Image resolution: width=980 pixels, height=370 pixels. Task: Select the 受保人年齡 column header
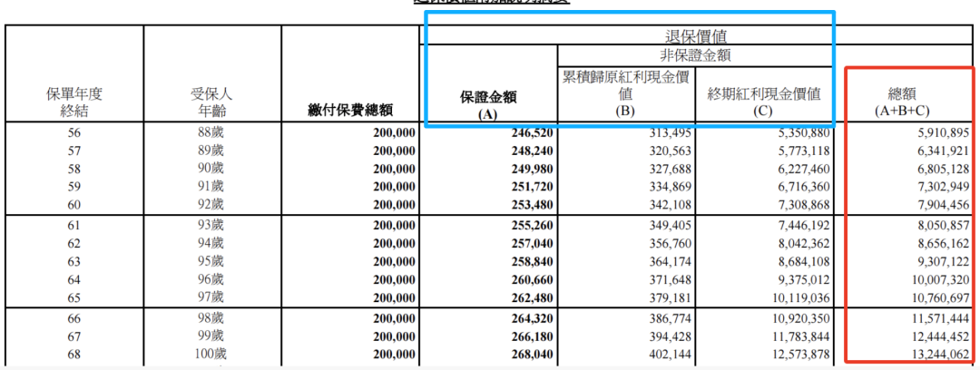[212, 101]
